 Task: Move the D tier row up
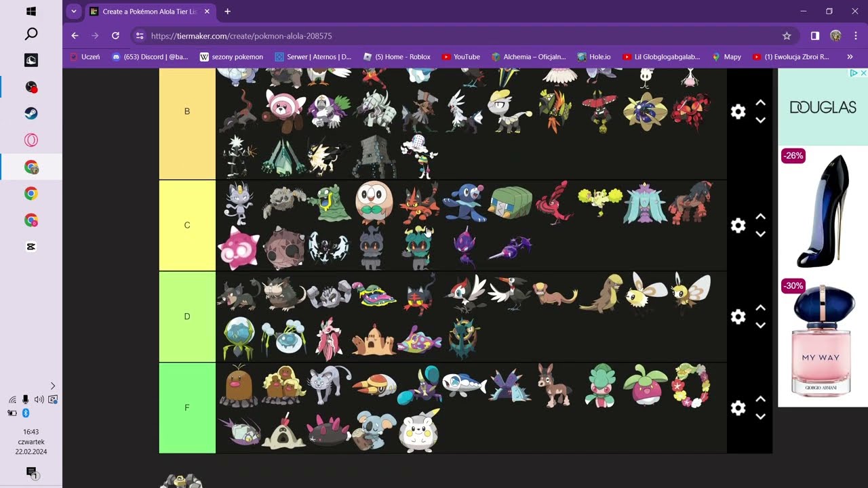click(761, 308)
